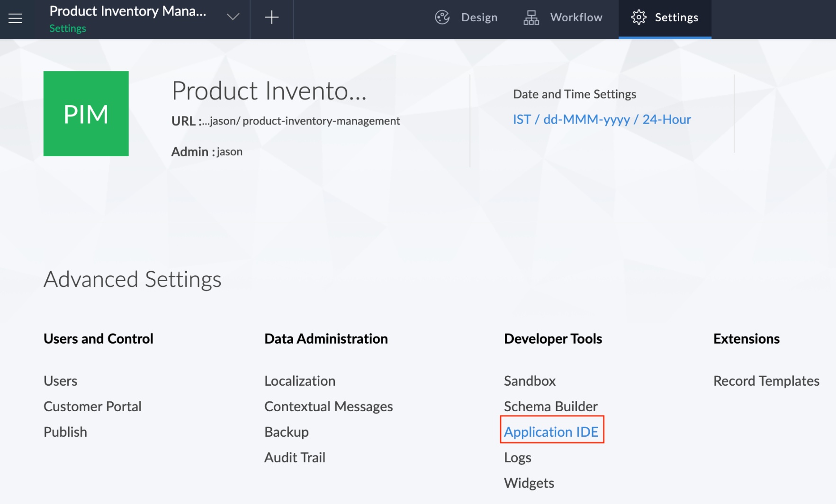
Task: Open the hamburger navigation menu
Action: [x=15, y=18]
